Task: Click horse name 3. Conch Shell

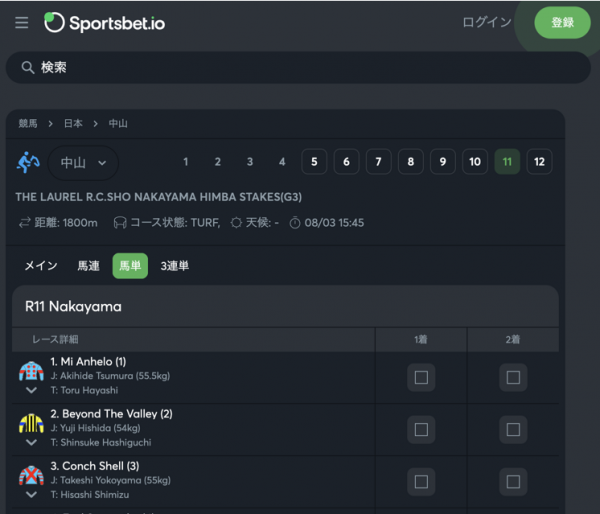Action: [95, 466]
